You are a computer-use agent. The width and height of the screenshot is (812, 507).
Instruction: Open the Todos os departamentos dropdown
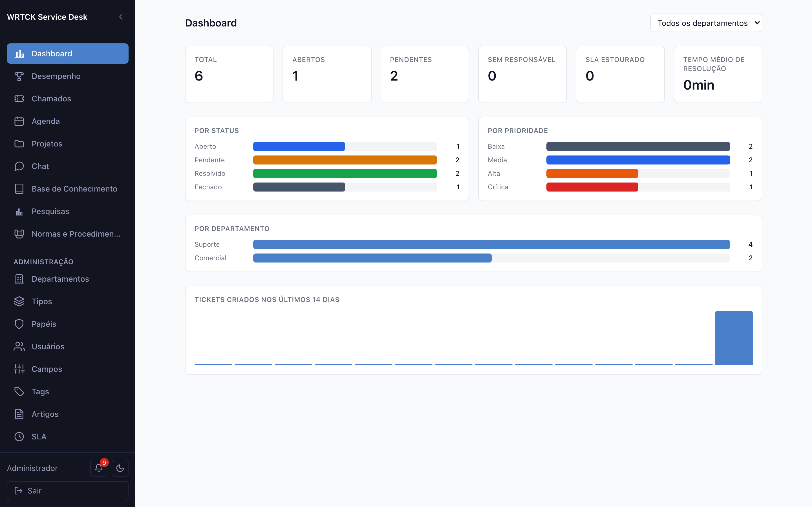click(706, 23)
